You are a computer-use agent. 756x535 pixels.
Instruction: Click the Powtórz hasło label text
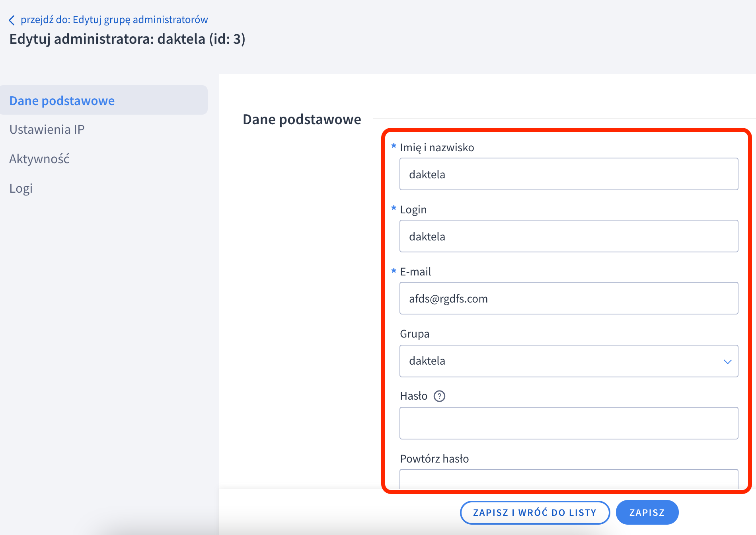point(434,459)
